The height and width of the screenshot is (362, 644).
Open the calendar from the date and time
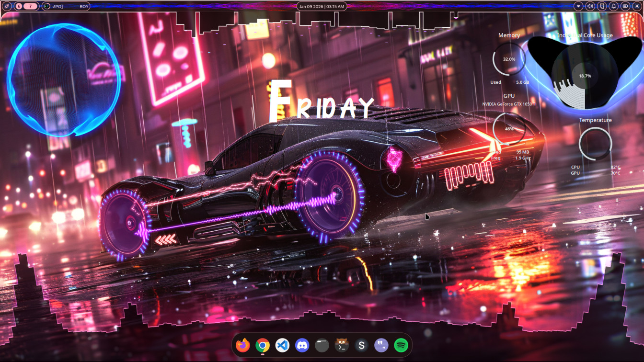click(322, 6)
